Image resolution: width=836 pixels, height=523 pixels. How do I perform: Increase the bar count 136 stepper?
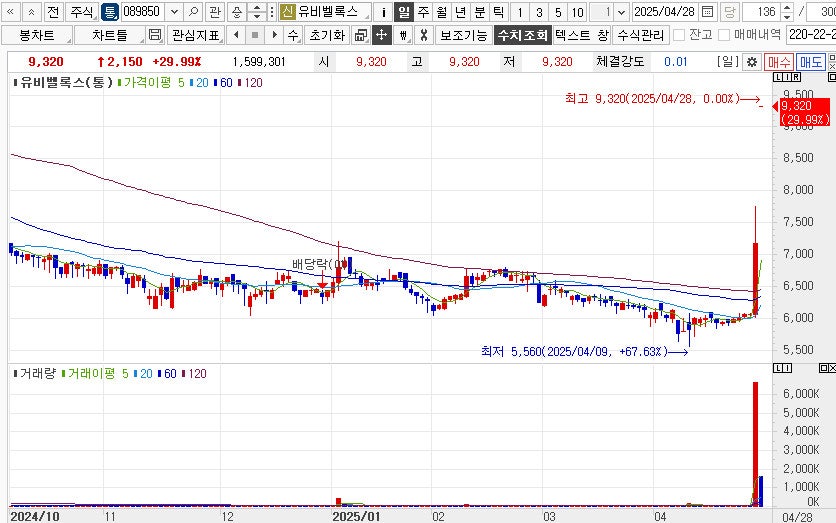pyautogui.click(x=788, y=8)
